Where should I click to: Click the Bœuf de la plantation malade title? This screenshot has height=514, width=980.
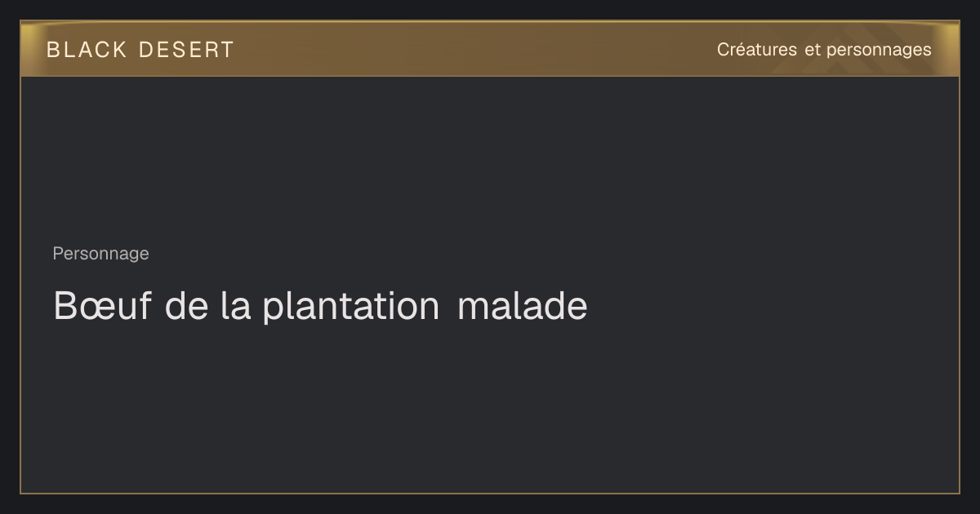coord(320,307)
